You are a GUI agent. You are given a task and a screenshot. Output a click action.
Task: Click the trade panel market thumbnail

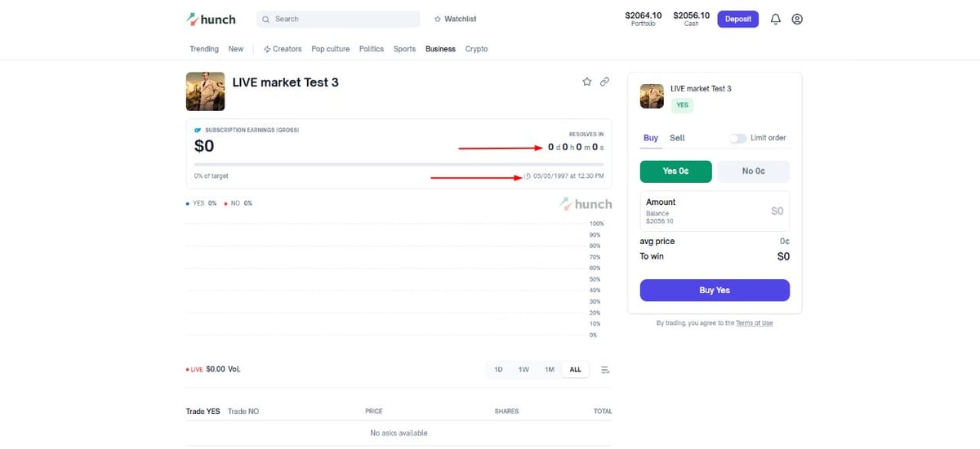pos(652,96)
